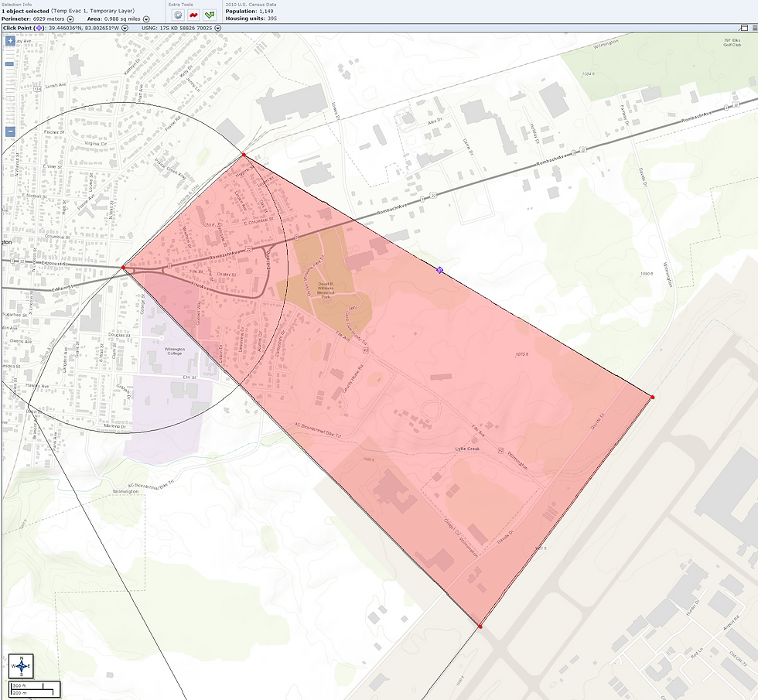The height and width of the screenshot is (700, 758).
Task: Select the polygon's south red vertex handle
Action: click(480, 627)
